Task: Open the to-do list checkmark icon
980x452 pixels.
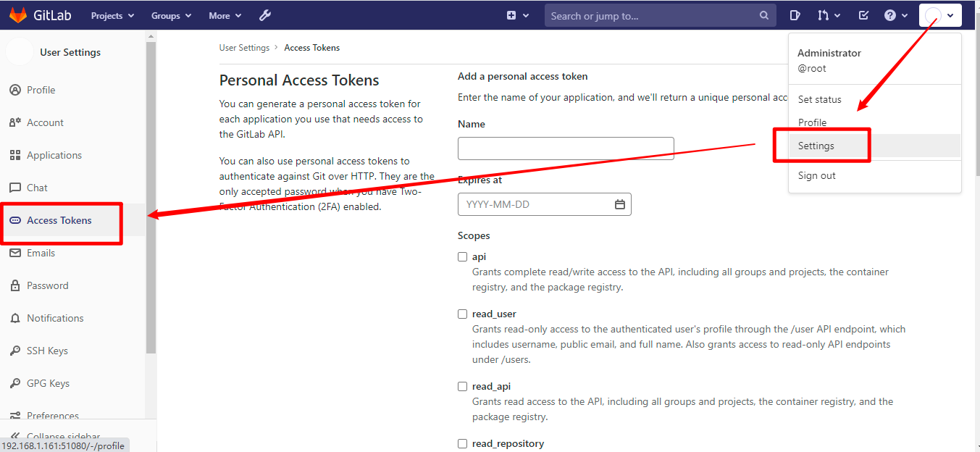Action: click(863, 15)
